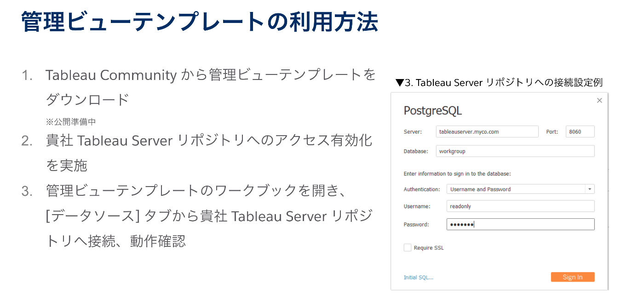Click the caption 3. Tableau Server リポジトリへの接続設定例
Image resolution: width=644 pixels, height=301 pixels.
(499, 83)
